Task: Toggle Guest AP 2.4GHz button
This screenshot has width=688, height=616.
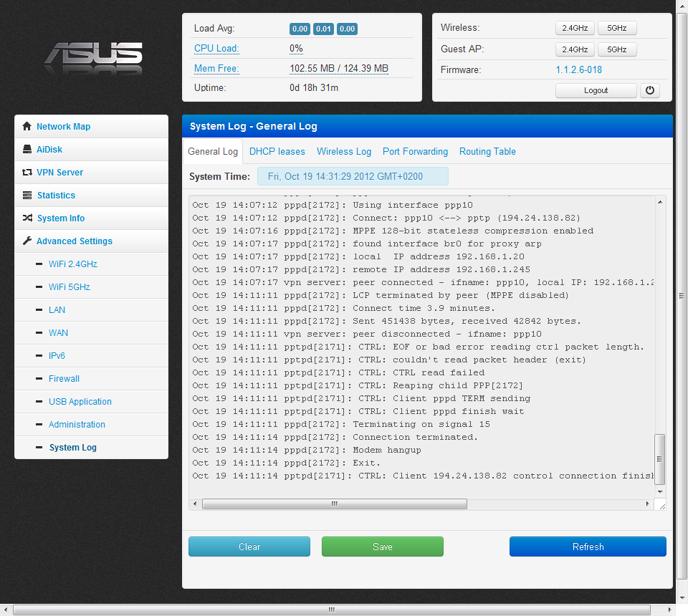Action: point(575,49)
